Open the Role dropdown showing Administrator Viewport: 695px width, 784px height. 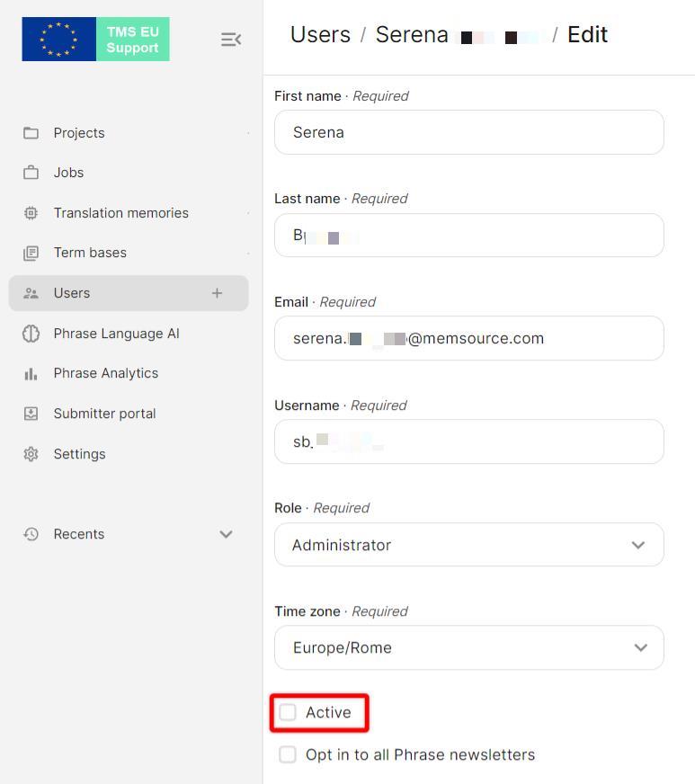[x=469, y=545]
